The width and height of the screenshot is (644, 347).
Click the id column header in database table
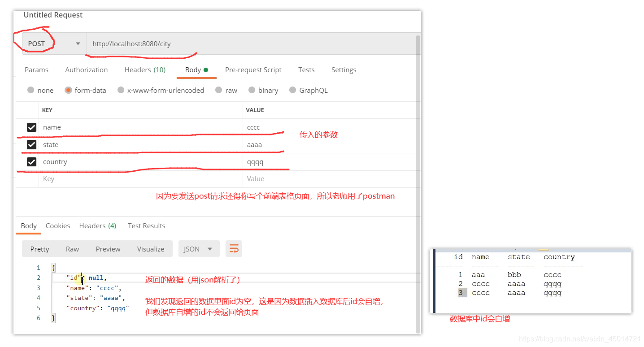pos(458,257)
